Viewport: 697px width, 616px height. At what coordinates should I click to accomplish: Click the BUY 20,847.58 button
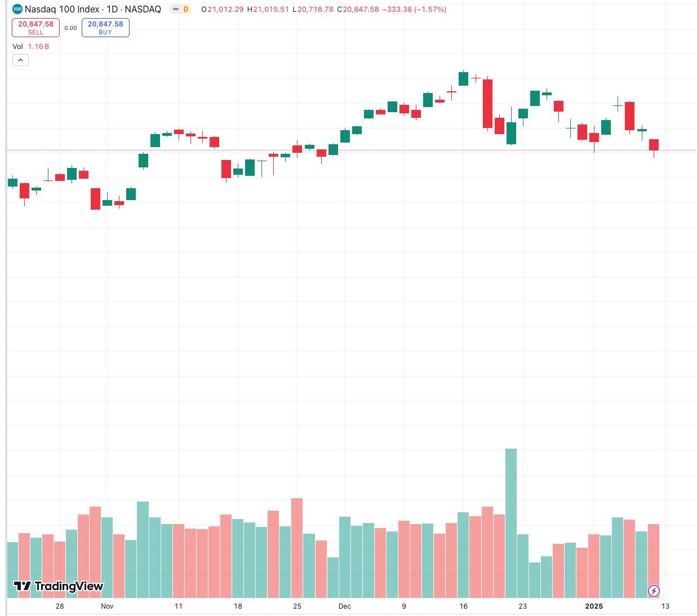(105, 28)
